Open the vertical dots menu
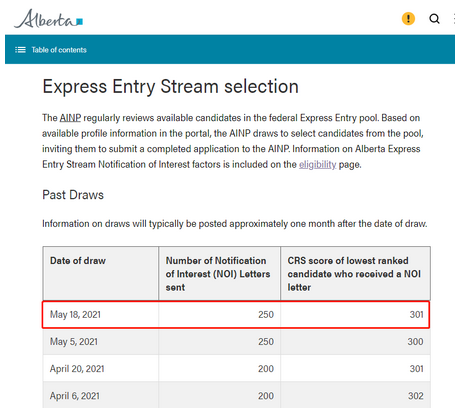 454,19
